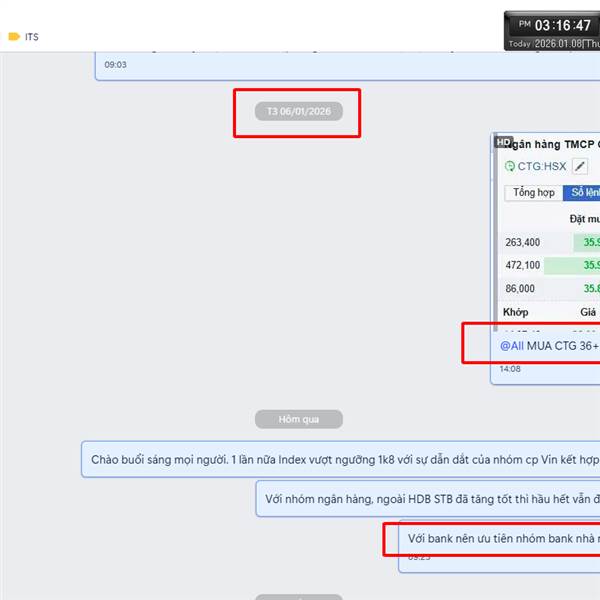The height and width of the screenshot is (600, 600).
Task: Click the T3 06/01/2026 date separator
Action: click(x=299, y=111)
